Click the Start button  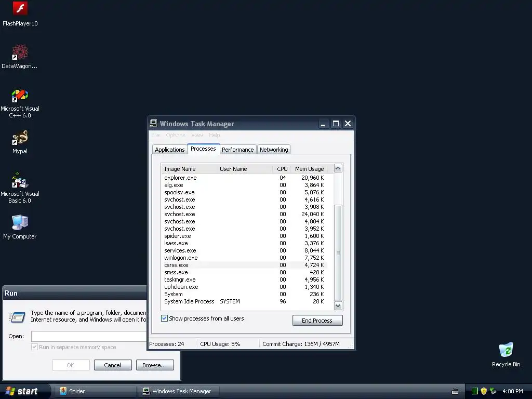tap(25, 391)
